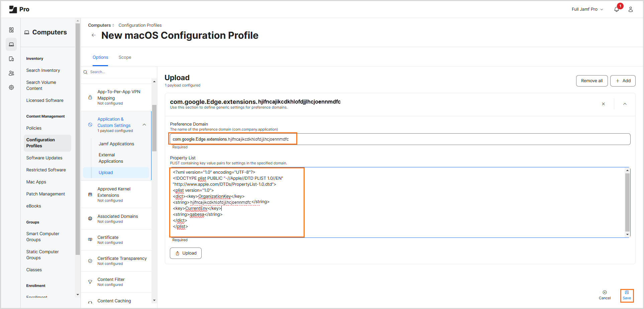644x309 pixels.
Task: Open Certificate Transparency payload
Action: pyautogui.click(x=116, y=261)
